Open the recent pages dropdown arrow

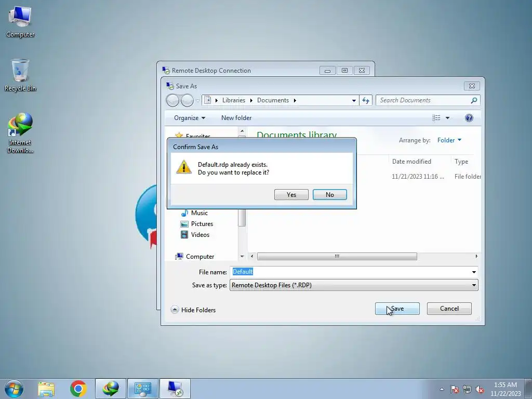197,100
